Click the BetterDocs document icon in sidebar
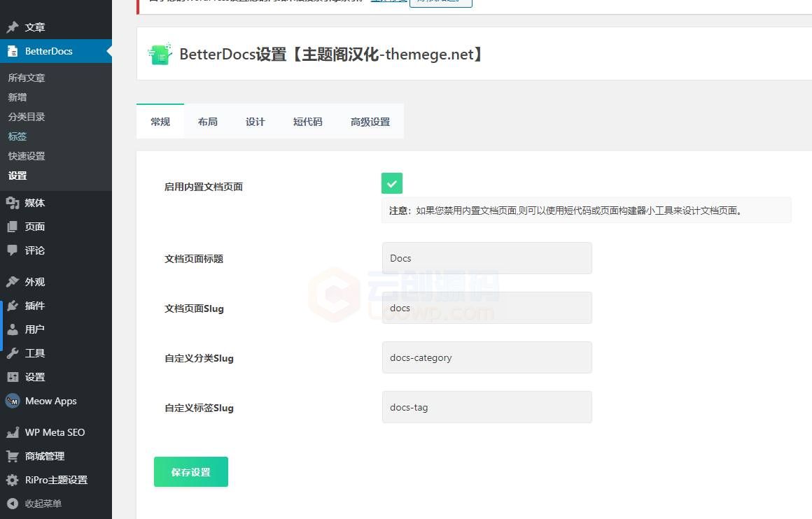 click(13, 51)
